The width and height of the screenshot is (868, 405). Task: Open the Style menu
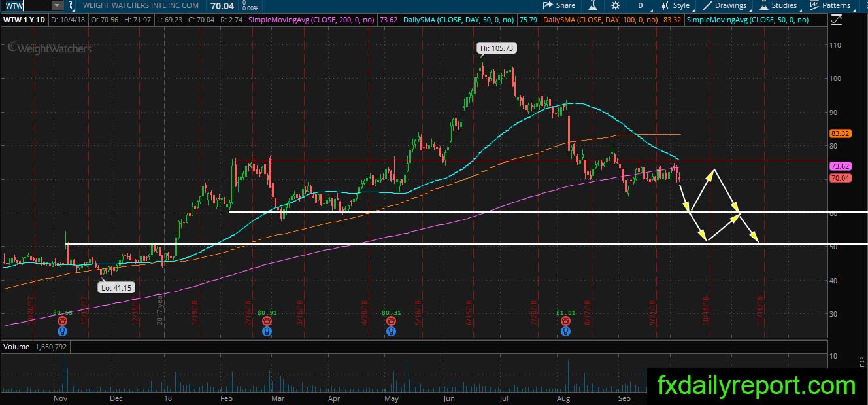[x=675, y=5]
